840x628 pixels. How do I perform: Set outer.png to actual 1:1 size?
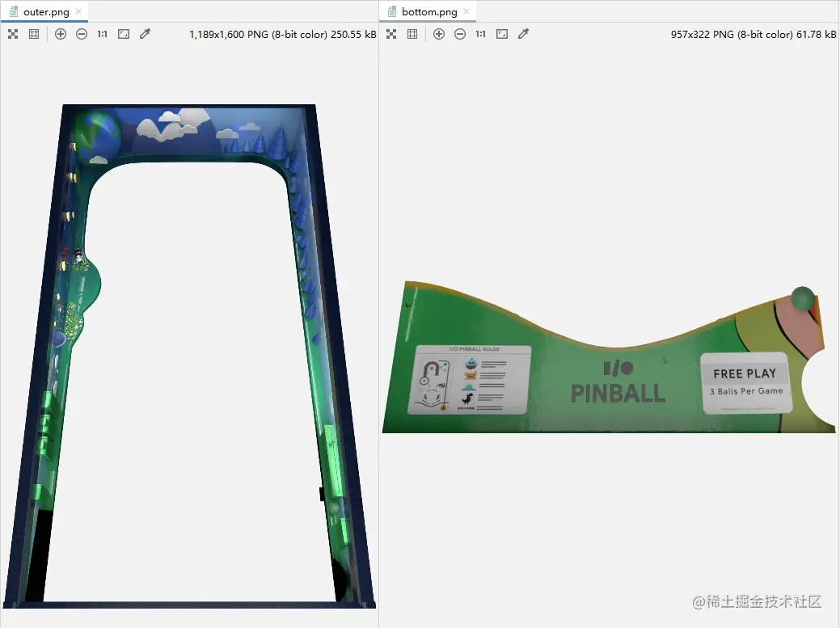click(x=103, y=34)
